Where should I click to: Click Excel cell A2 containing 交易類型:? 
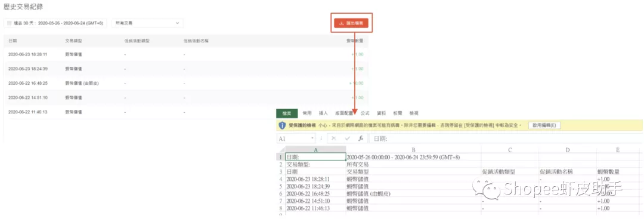click(x=315, y=164)
